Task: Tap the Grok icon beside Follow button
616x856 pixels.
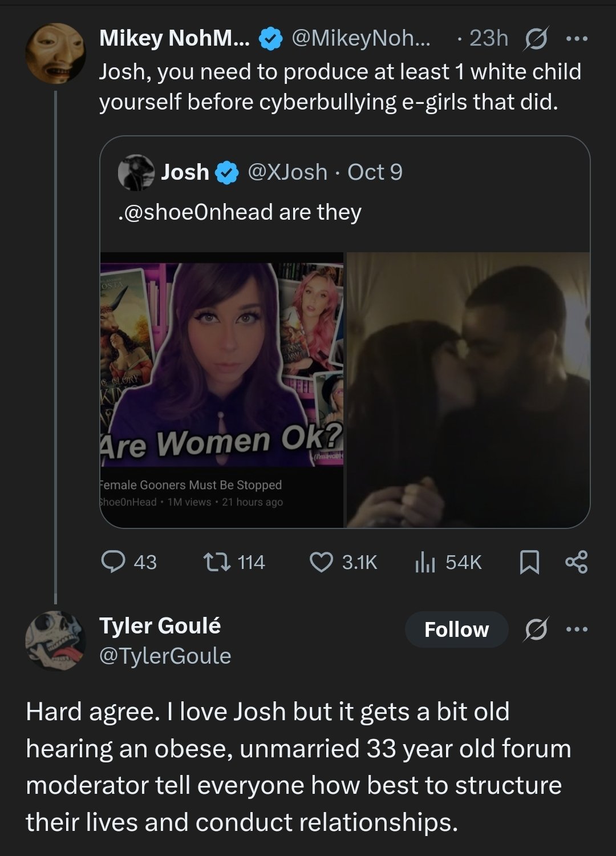Action: pos(535,629)
